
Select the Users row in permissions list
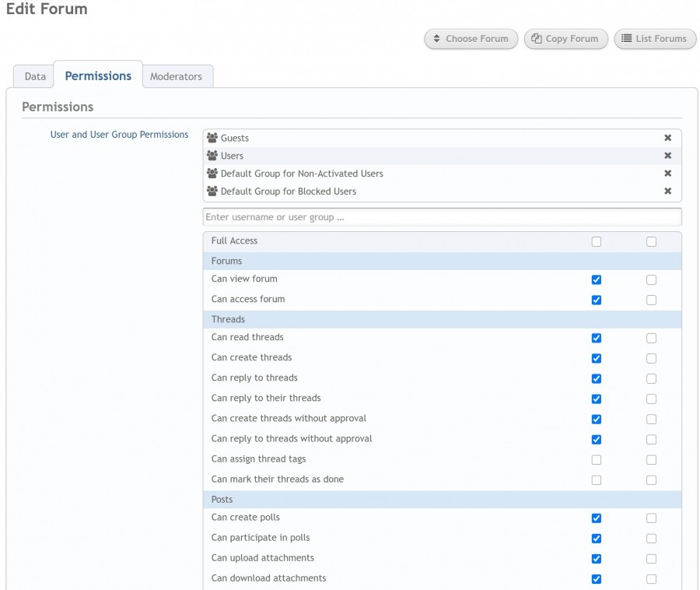(442, 156)
